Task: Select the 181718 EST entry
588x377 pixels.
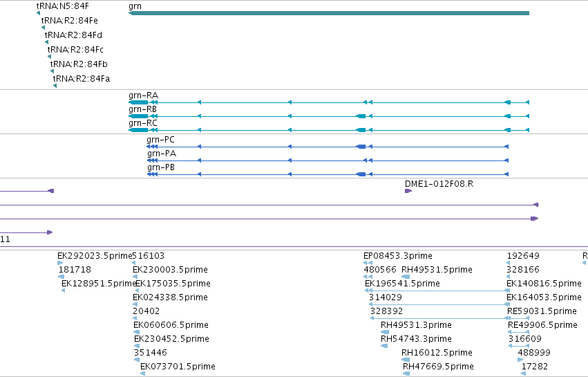Action: click(x=75, y=270)
